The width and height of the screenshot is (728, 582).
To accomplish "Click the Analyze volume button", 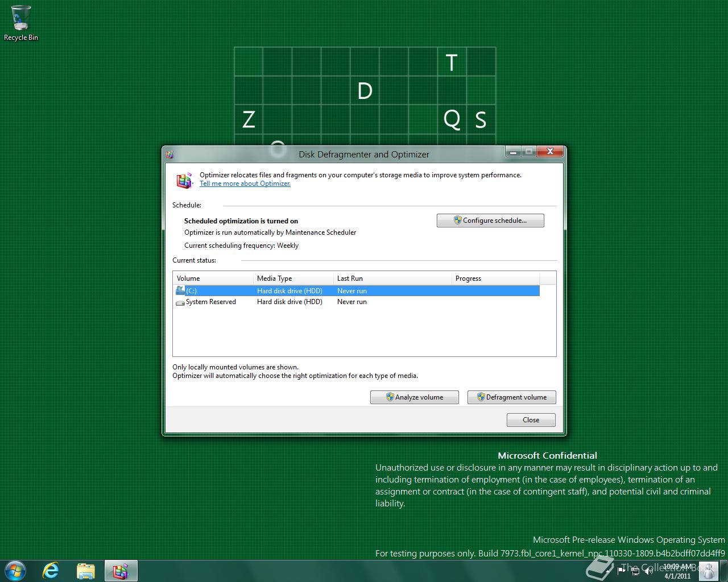I will [414, 397].
